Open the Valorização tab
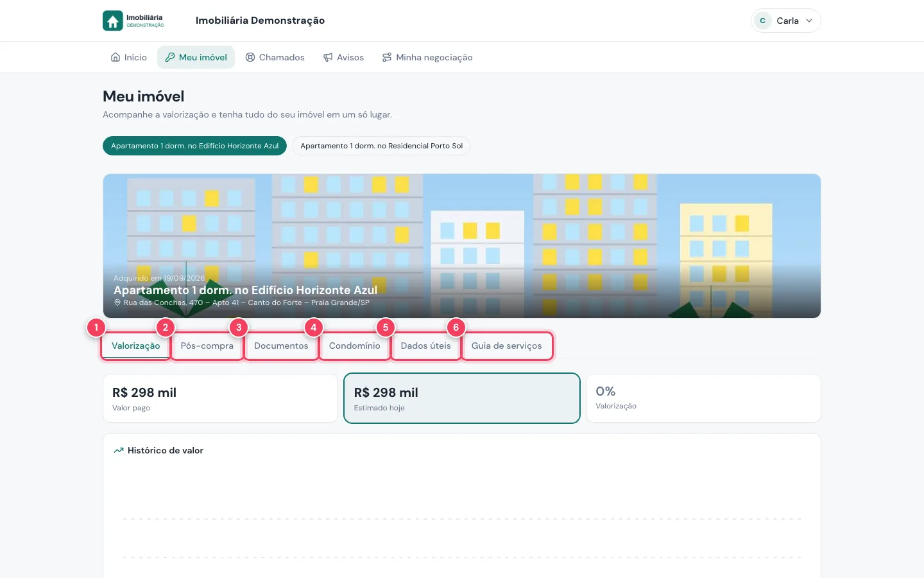Viewport: 924px width, 578px height. pyautogui.click(x=136, y=346)
